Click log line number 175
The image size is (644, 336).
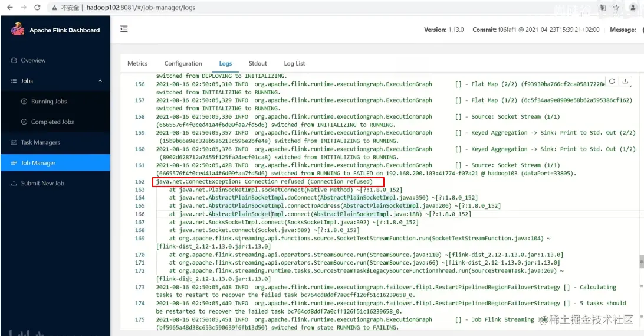(x=140, y=319)
